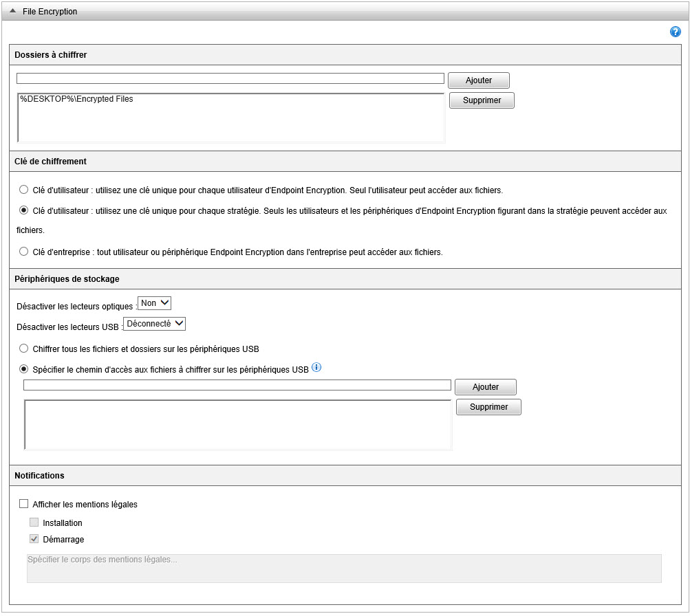Click info icon beside USB path option
Image resolution: width=690 pixels, height=616 pixels.
click(316, 368)
